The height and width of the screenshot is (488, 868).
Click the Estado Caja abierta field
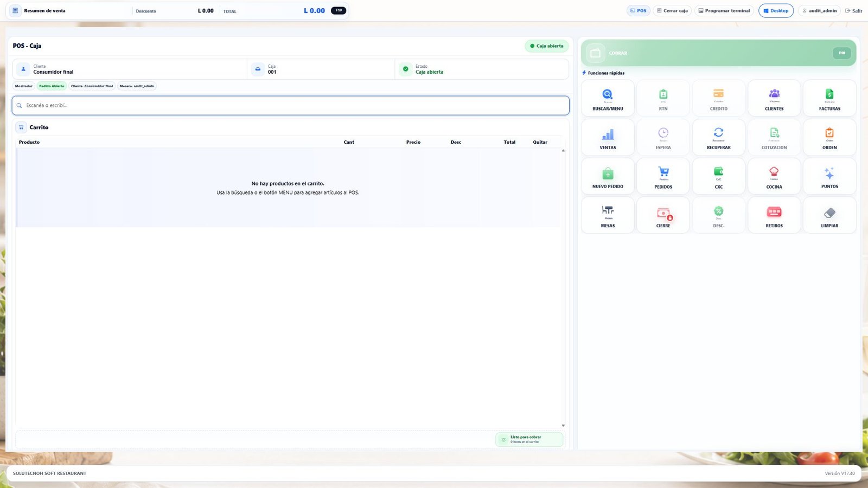pyautogui.click(x=482, y=69)
